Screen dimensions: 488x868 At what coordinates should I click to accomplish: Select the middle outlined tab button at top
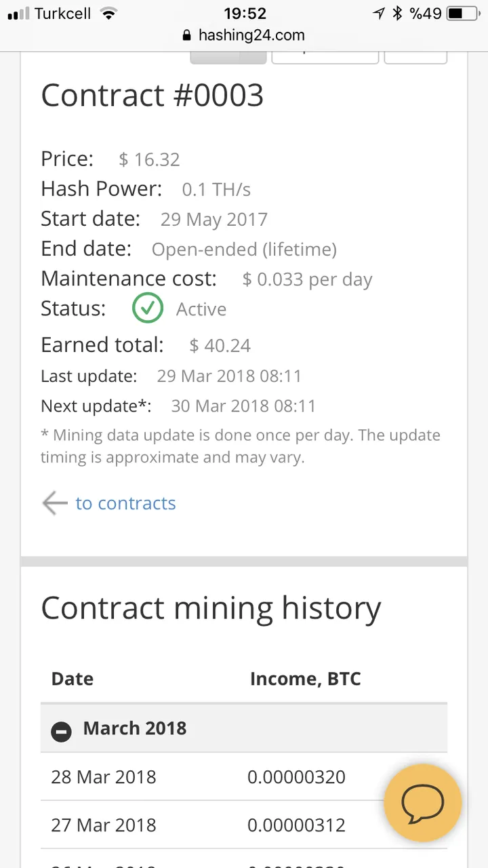click(x=325, y=58)
